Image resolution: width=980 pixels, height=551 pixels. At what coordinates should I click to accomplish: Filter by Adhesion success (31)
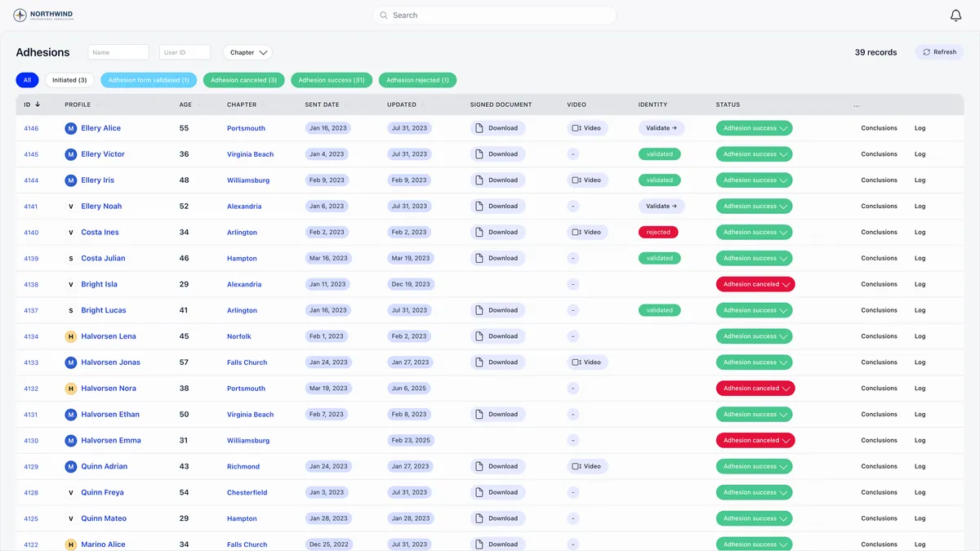[x=332, y=80]
